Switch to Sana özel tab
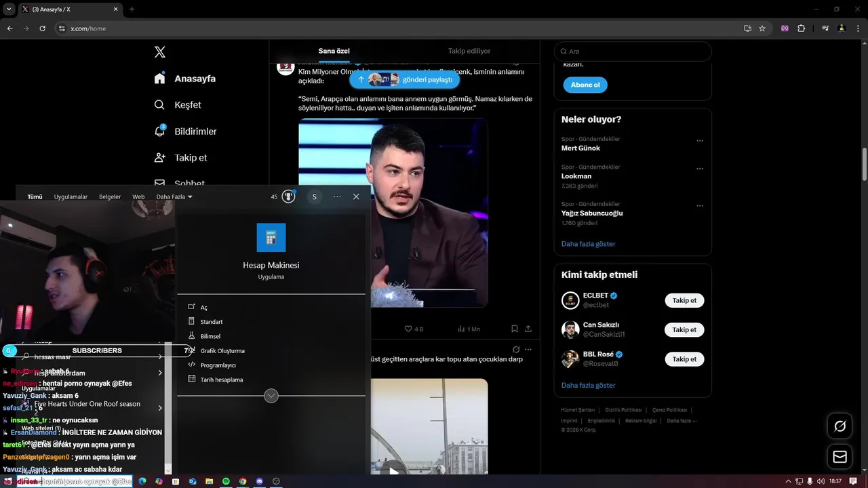This screenshot has height=488, width=868. click(x=334, y=51)
